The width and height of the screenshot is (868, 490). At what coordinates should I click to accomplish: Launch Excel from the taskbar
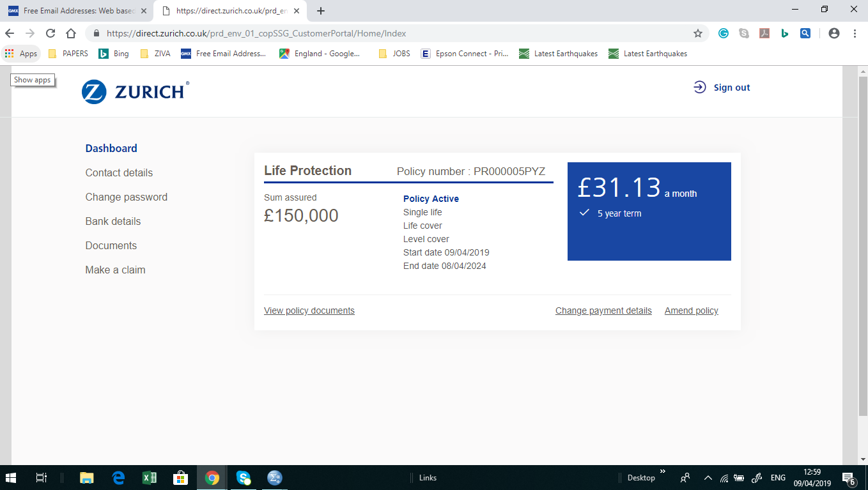coord(150,477)
